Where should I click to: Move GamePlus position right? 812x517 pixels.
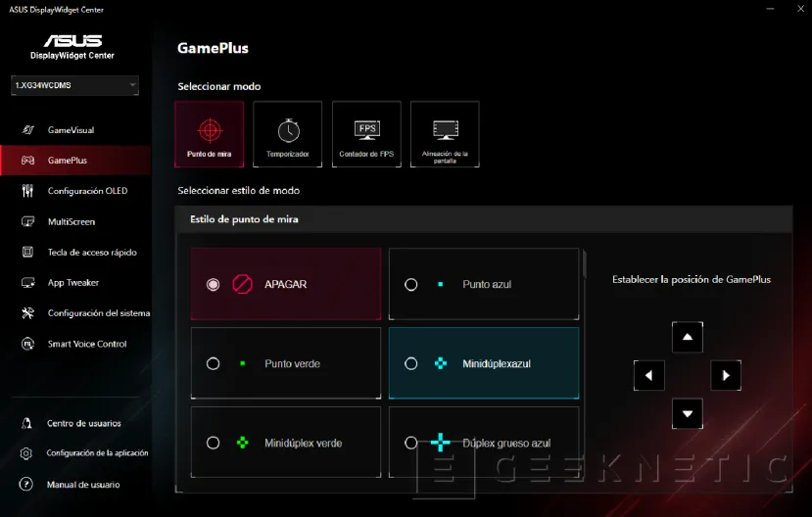tap(726, 375)
